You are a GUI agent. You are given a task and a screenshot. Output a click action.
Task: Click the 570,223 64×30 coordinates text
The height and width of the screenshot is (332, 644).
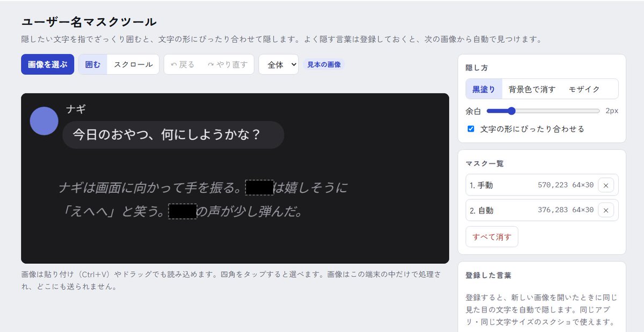click(x=566, y=185)
